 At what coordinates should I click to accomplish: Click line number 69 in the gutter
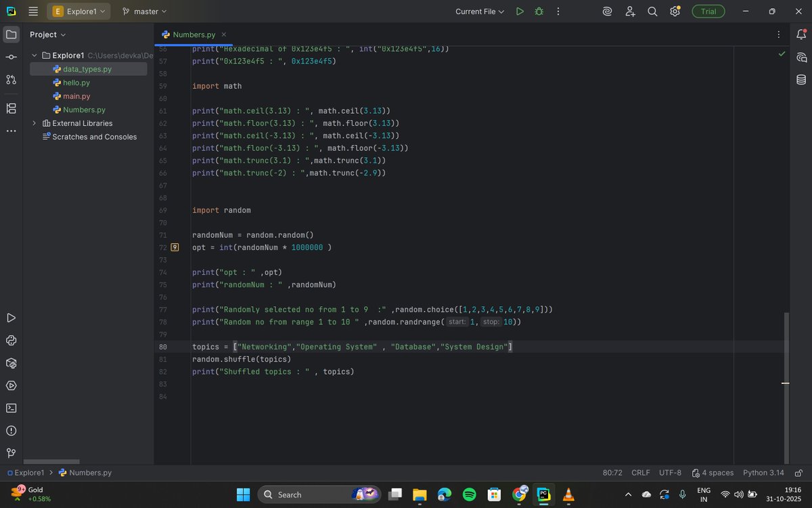pyautogui.click(x=162, y=211)
